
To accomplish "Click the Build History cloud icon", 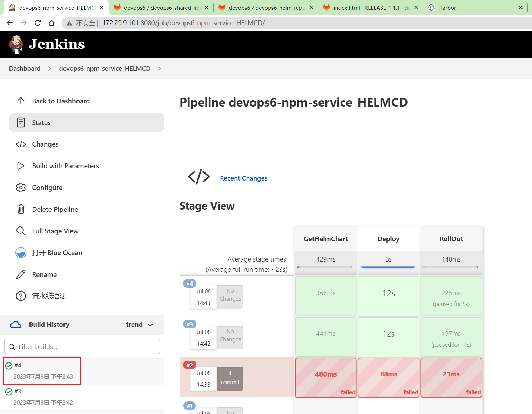I will pos(15,325).
